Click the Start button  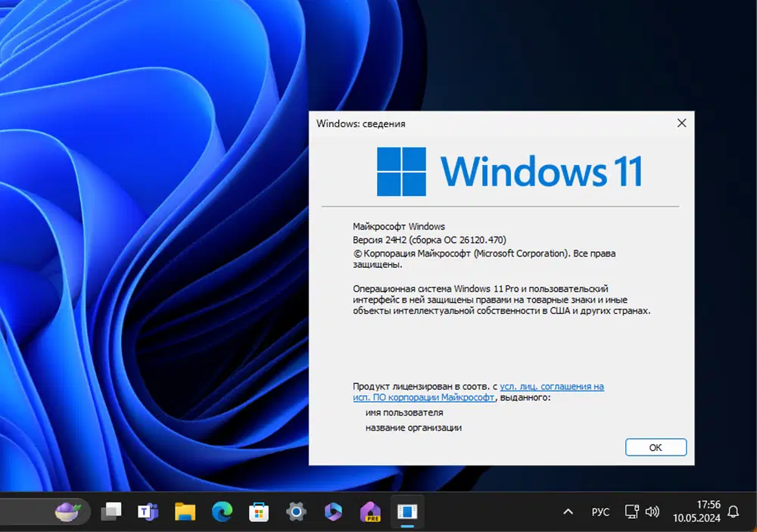tap(67, 512)
